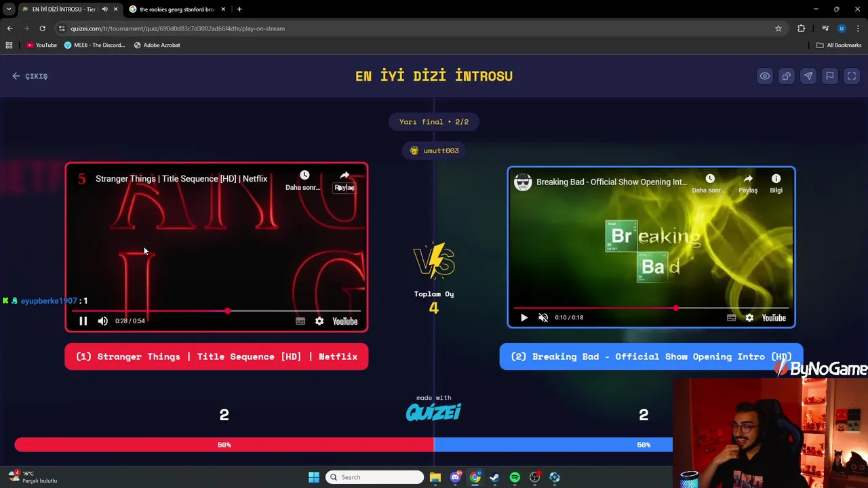Open the Chrome three-dot menu
The height and width of the screenshot is (488, 868).
pyautogui.click(x=859, y=28)
